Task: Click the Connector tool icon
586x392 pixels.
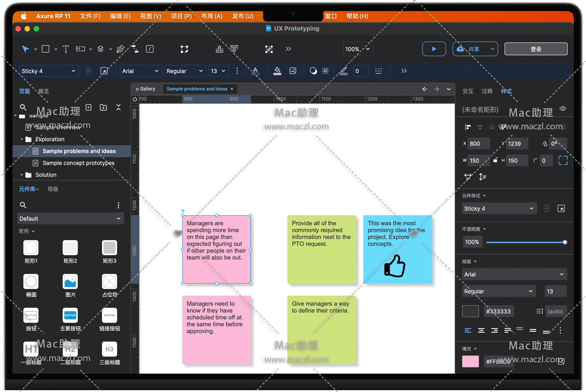Action: (135, 49)
